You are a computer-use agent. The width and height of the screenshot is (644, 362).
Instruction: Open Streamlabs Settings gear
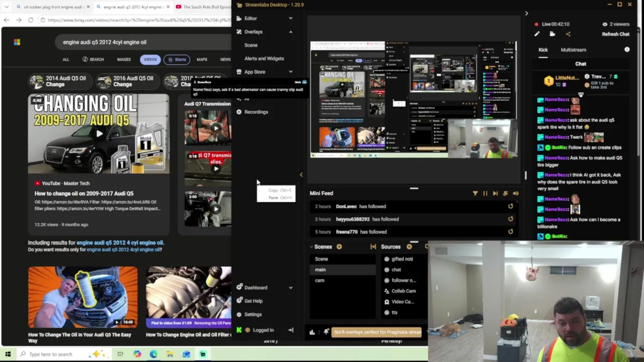[x=239, y=314]
